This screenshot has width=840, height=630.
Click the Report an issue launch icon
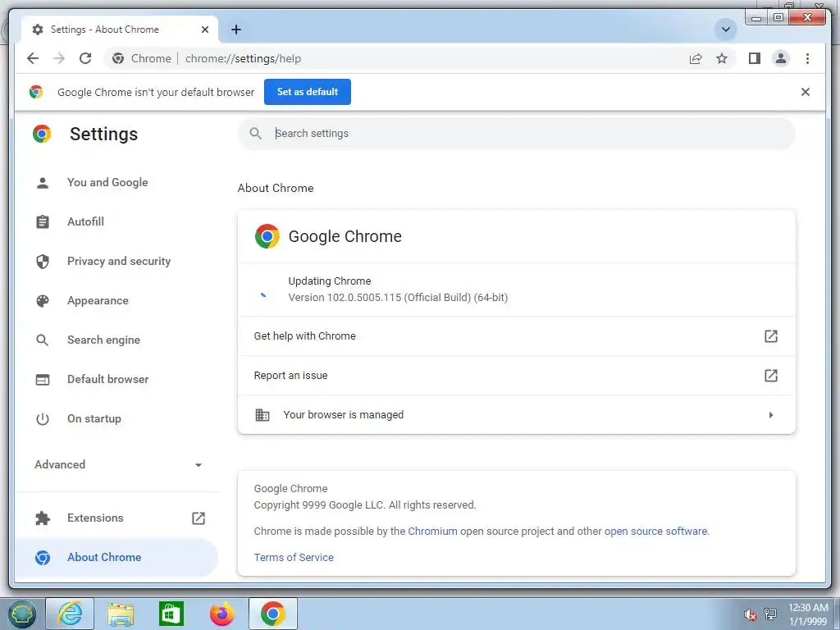pos(770,376)
